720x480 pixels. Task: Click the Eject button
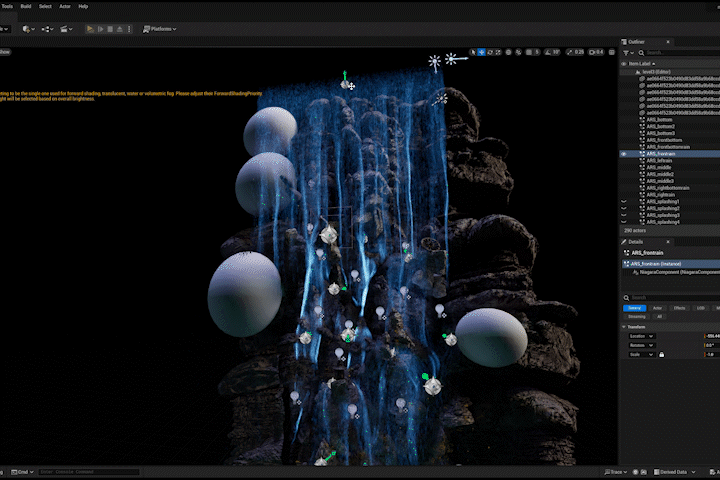pyautogui.click(x=119, y=29)
